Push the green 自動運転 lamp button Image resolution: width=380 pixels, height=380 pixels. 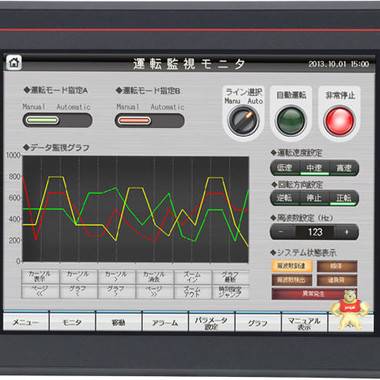291,120
